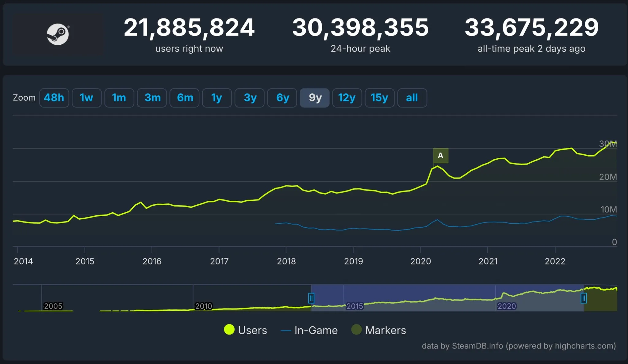628x364 pixels.
Task: Set chart zoom to 6y
Action: tap(282, 98)
